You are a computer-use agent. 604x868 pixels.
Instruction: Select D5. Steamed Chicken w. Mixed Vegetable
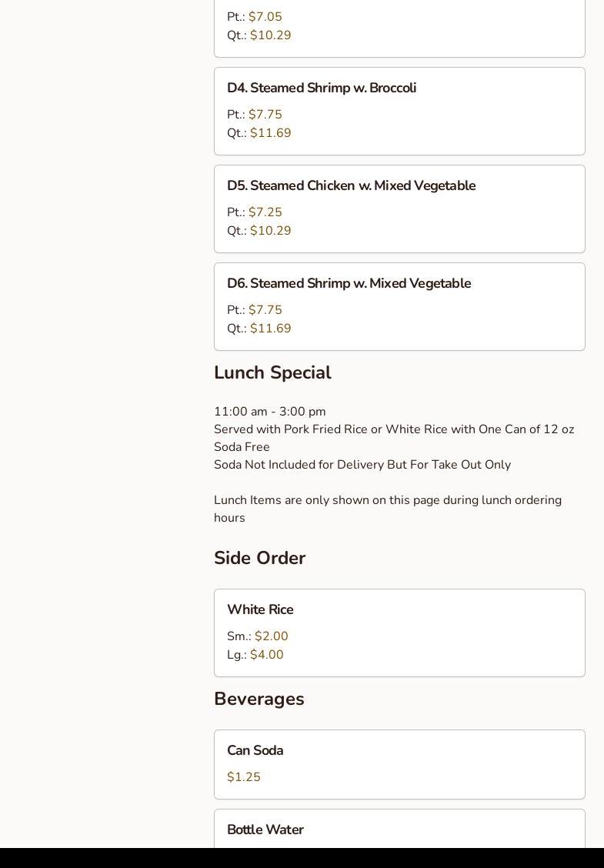point(351,186)
